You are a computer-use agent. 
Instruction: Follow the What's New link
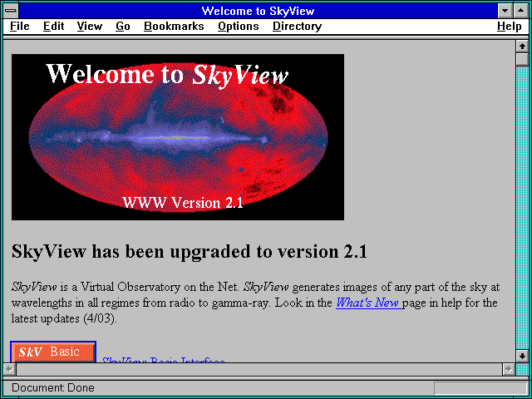(x=369, y=303)
